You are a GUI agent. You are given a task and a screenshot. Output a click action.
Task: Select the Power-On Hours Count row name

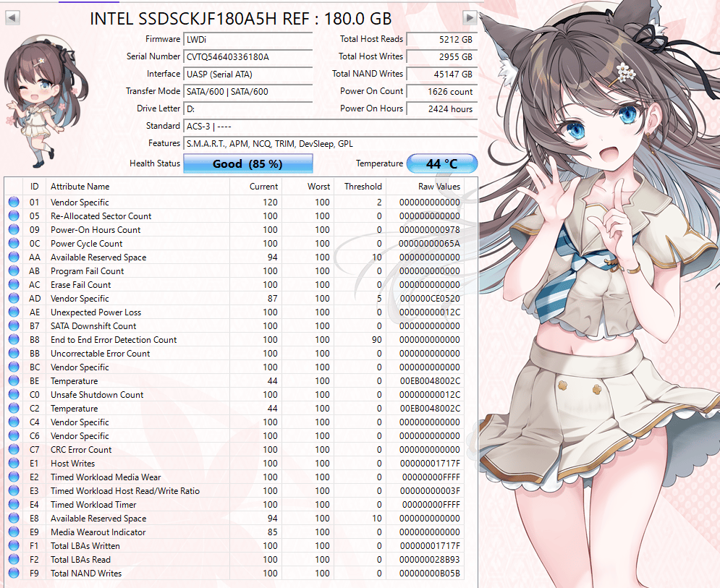point(96,230)
